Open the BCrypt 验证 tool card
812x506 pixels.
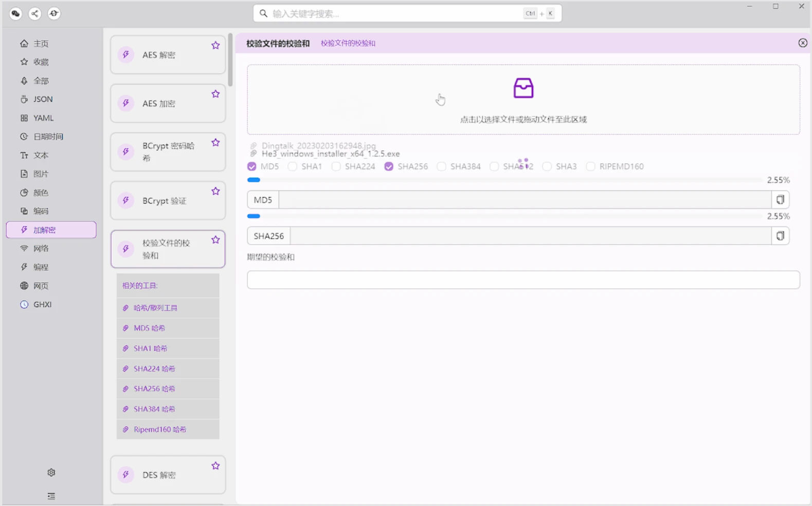pos(168,201)
